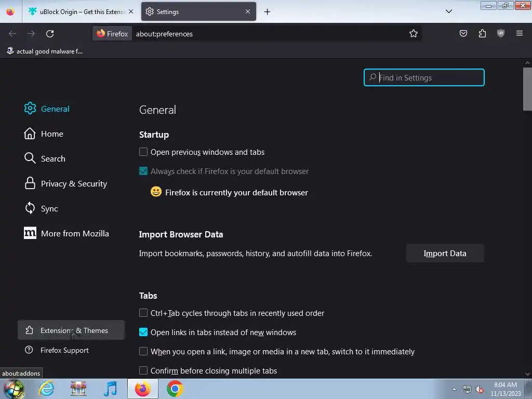This screenshot has height=399, width=532.
Task: Uncheck Open links in tabs instead of new windows
Action: 143,332
